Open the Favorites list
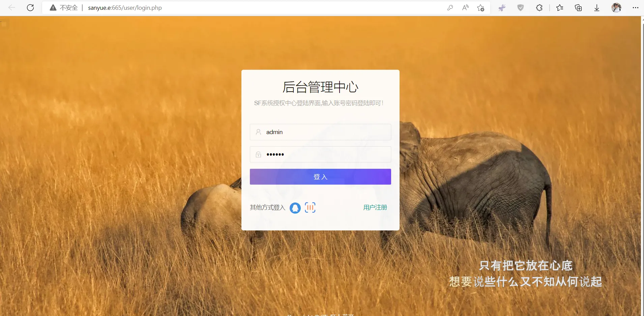This screenshot has height=316, width=644. [x=560, y=7]
